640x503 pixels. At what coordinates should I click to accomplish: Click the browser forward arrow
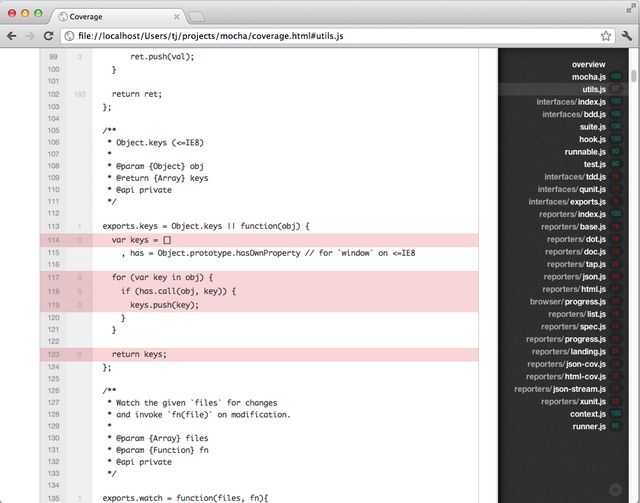point(31,36)
